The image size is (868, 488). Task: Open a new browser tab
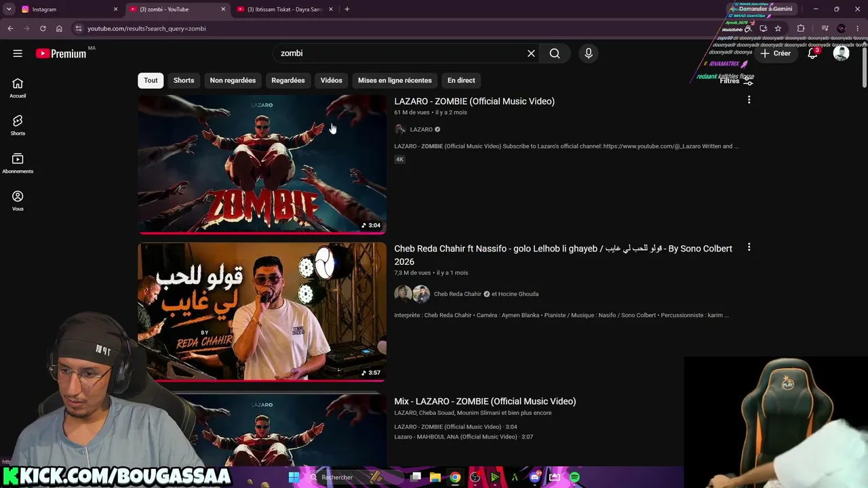[347, 9]
